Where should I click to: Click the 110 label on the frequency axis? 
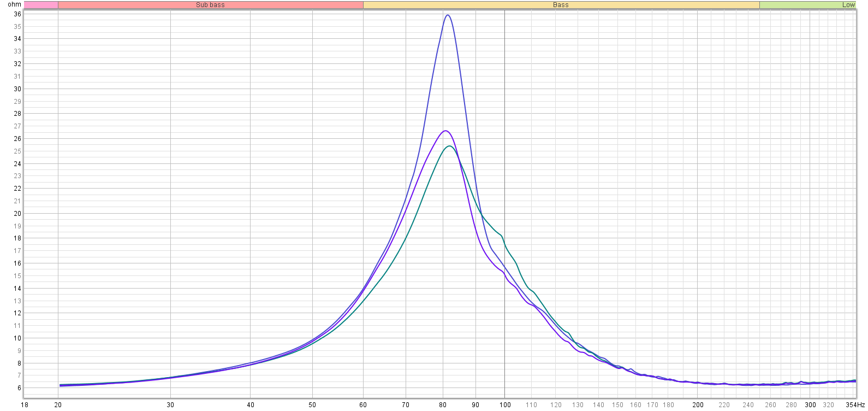531,405
